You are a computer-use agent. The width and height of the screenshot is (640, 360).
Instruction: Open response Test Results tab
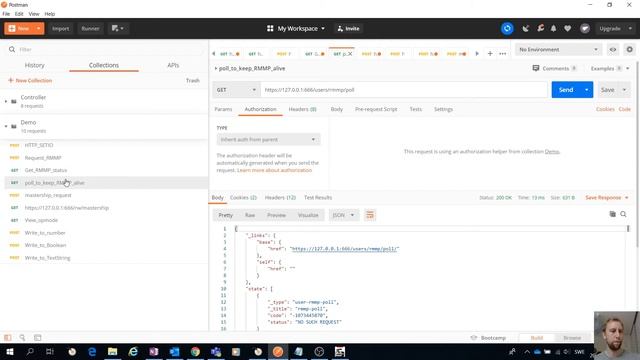[318, 198]
